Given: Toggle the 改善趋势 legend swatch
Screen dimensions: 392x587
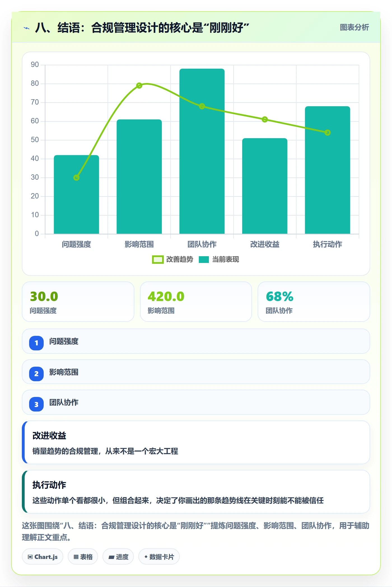Looking at the screenshot, I should coord(158,260).
